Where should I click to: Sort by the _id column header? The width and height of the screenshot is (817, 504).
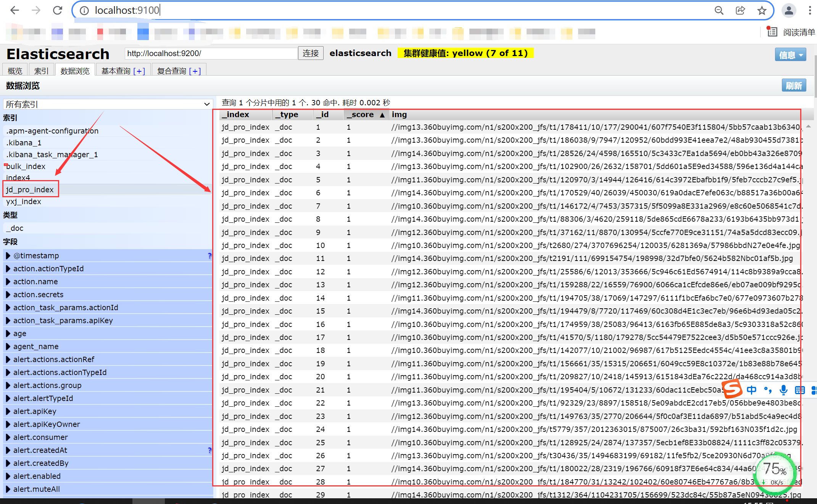pos(328,114)
